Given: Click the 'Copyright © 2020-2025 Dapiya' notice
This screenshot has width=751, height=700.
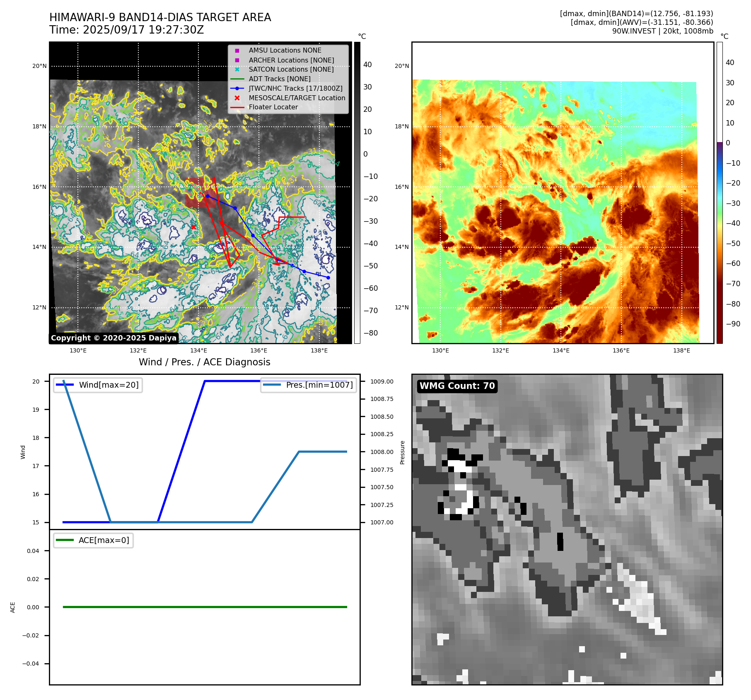Looking at the screenshot, I should pos(114,338).
